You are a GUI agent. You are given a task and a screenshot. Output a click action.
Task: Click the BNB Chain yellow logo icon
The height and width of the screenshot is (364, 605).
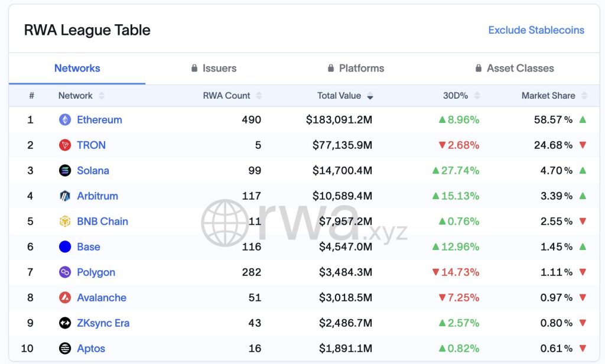point(65,222)
